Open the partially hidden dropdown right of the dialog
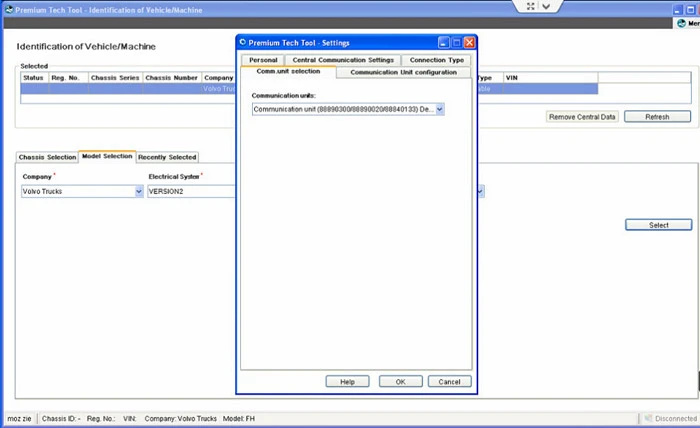This screenshot has height=428, width=700. coord(480,191)
